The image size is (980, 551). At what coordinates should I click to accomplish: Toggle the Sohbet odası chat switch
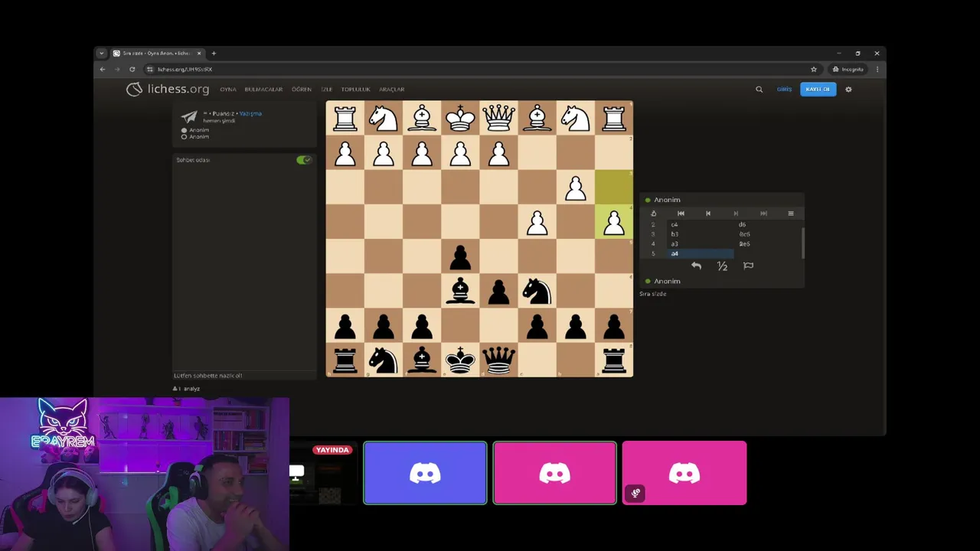(x=304, y=160)
